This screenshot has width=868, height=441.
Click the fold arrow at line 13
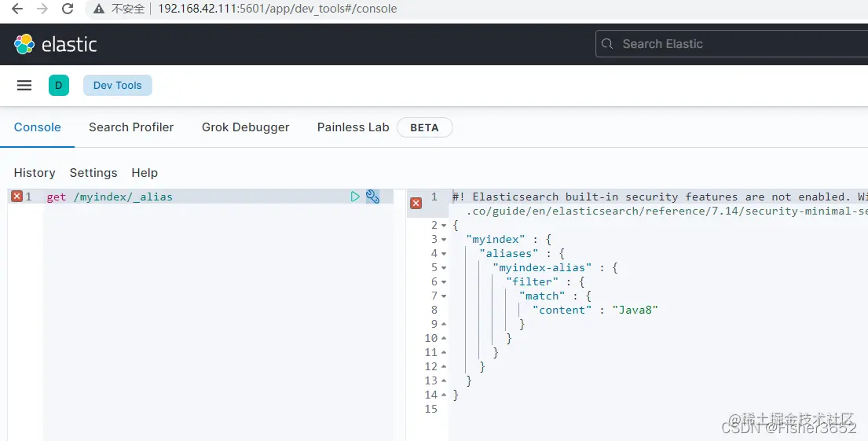(444, 380)
